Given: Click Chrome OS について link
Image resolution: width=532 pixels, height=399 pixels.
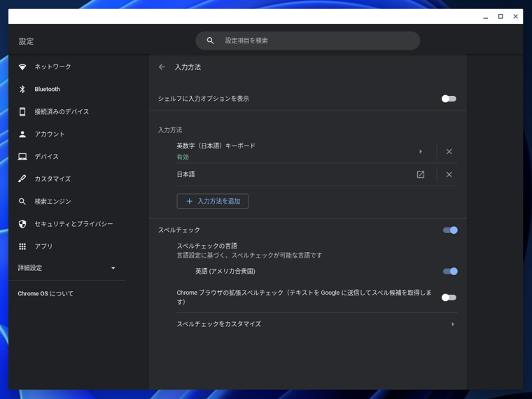Looking at the screenshot, I should 45,294.
